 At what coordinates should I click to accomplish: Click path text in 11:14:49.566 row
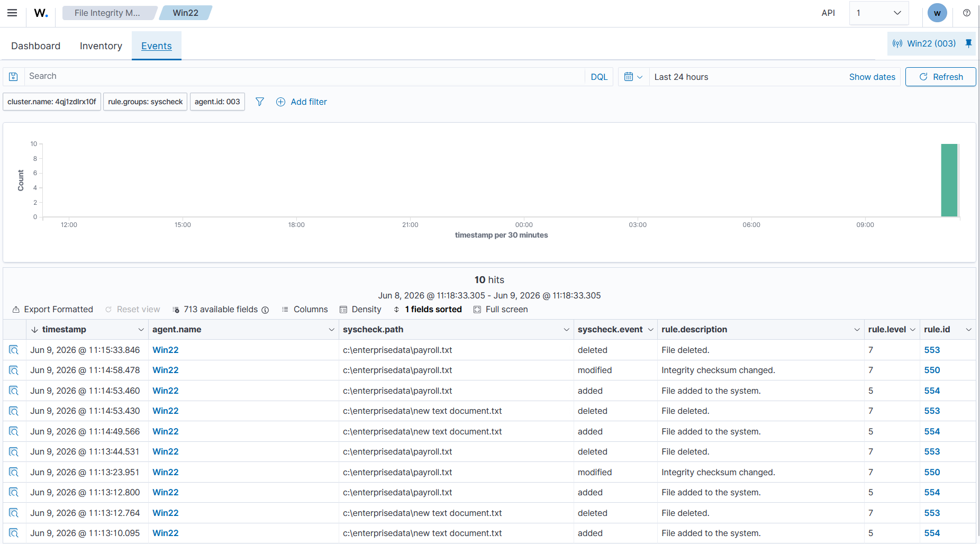pyautogui.click(x=422, y=431)
